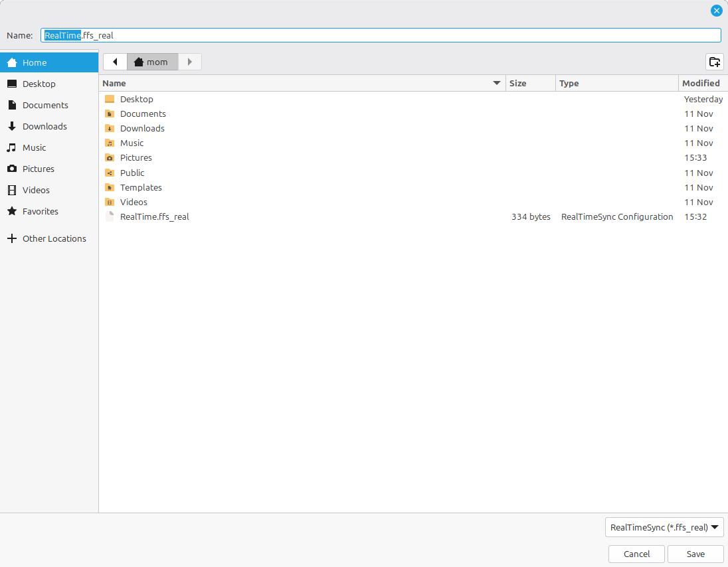
Task: Click the 334 bytes size cell
Action: click(x=531, y=216)
